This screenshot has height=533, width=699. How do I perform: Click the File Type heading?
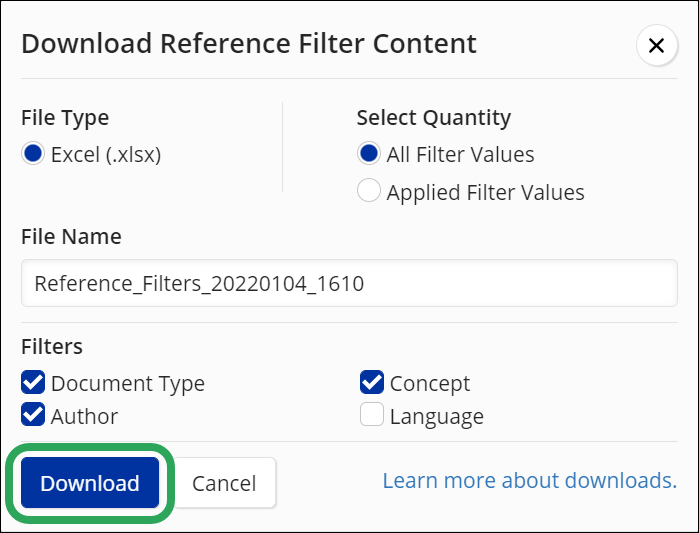click(65, 118)
